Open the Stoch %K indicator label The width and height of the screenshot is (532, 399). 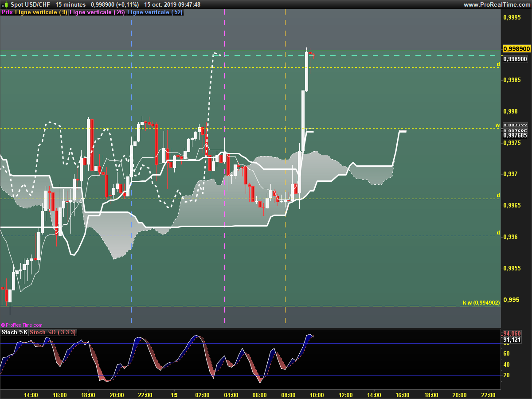coord(15,332)
